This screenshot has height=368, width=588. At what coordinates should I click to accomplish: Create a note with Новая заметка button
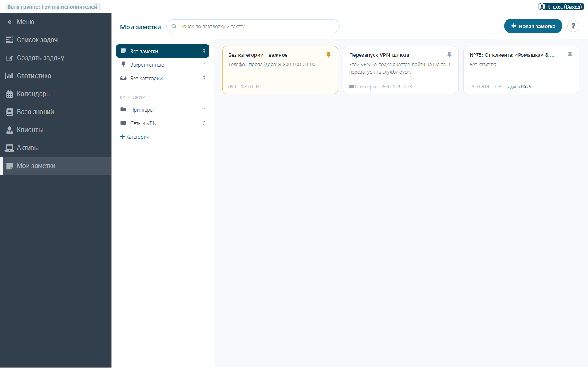[533, 26]
